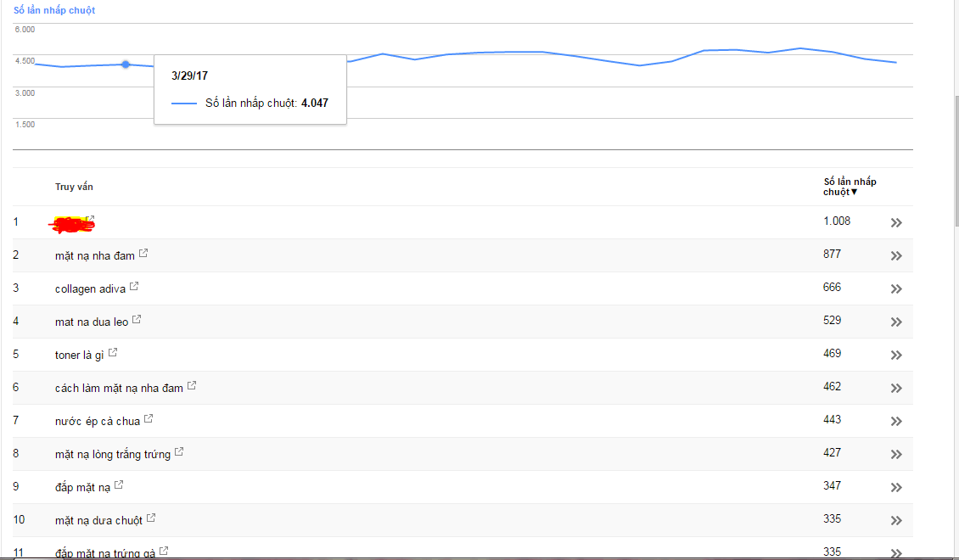Click external link icon beside 'mặt nạ dưa chuột'

coord(151,518)
